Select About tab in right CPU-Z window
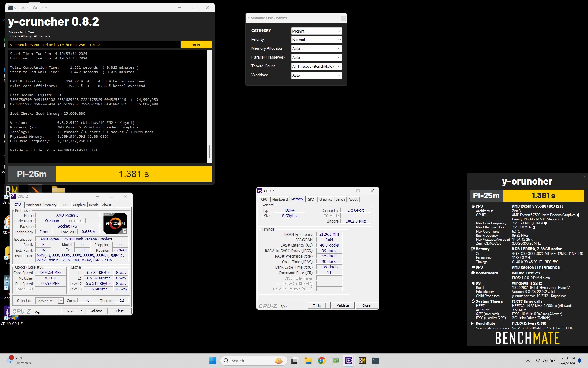This screenshot has height=368, width=588. point(353,199)
